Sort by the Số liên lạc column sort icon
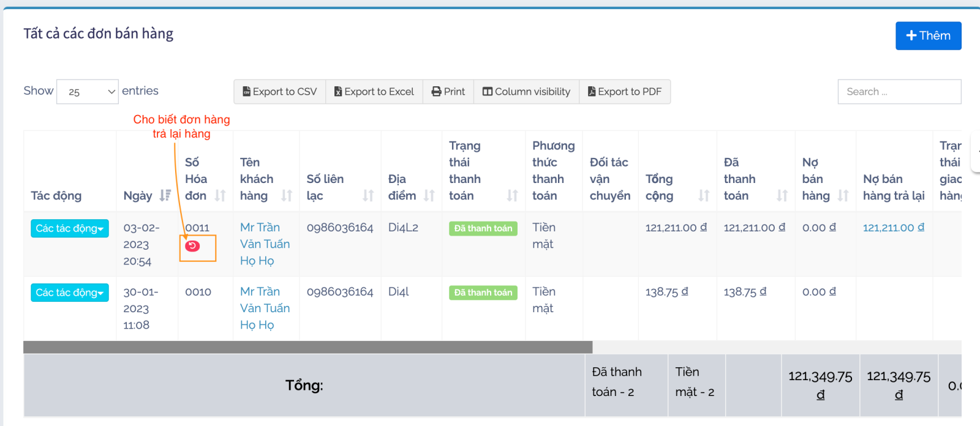The width and height of the screenshot is (980, 426). (x=367, y=195)
